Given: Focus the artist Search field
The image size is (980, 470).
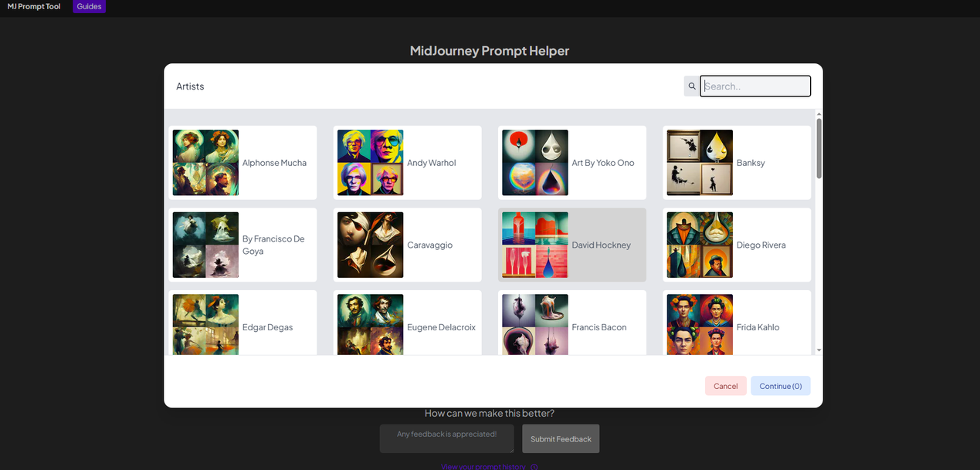Looking at the screenshot, I should 755,86.
